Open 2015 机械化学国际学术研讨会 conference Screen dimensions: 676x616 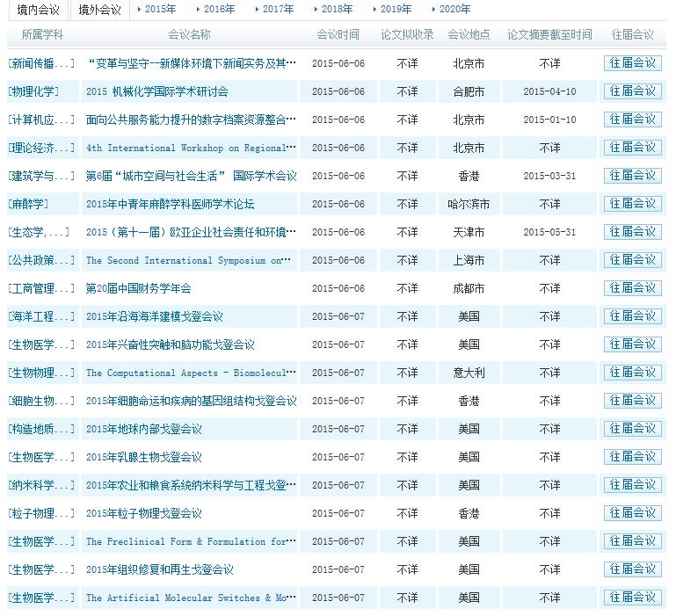pos(157,91)
